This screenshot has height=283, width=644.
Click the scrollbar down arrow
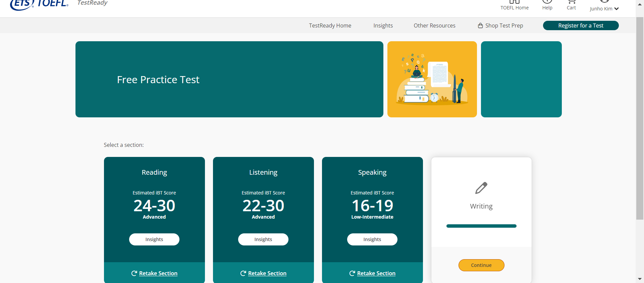640,279
